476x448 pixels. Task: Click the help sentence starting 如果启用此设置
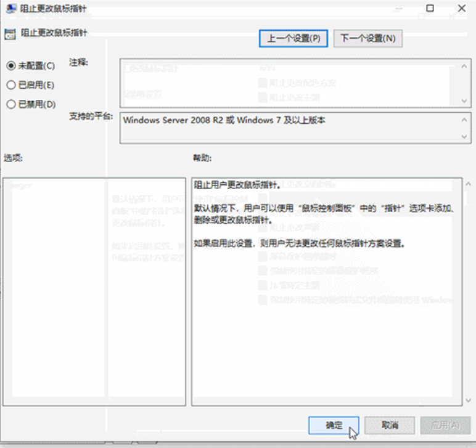tap(299, 243)
